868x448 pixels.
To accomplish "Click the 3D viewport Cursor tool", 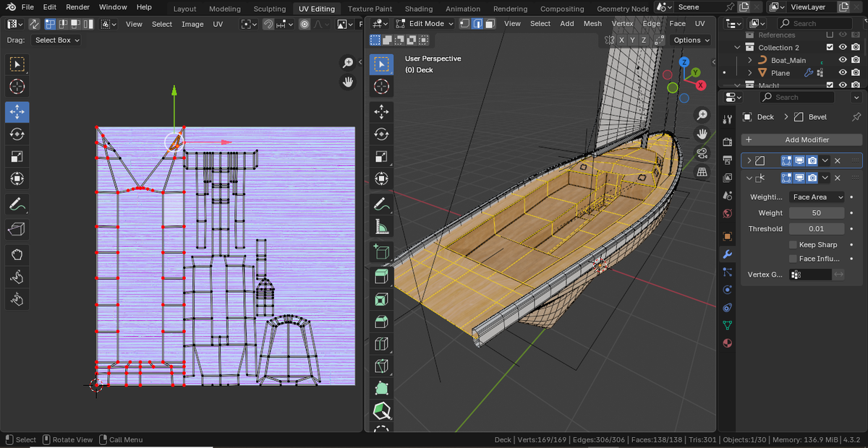I will [x=381, y=87].
